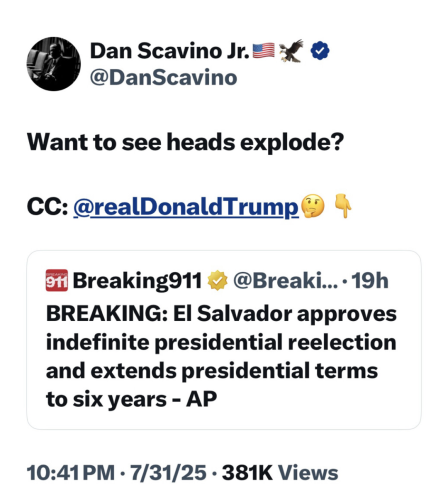Click the 10:41 PM post time
Image resolution: width=448 pixels, height=500 pixels.
click(71, 473)
